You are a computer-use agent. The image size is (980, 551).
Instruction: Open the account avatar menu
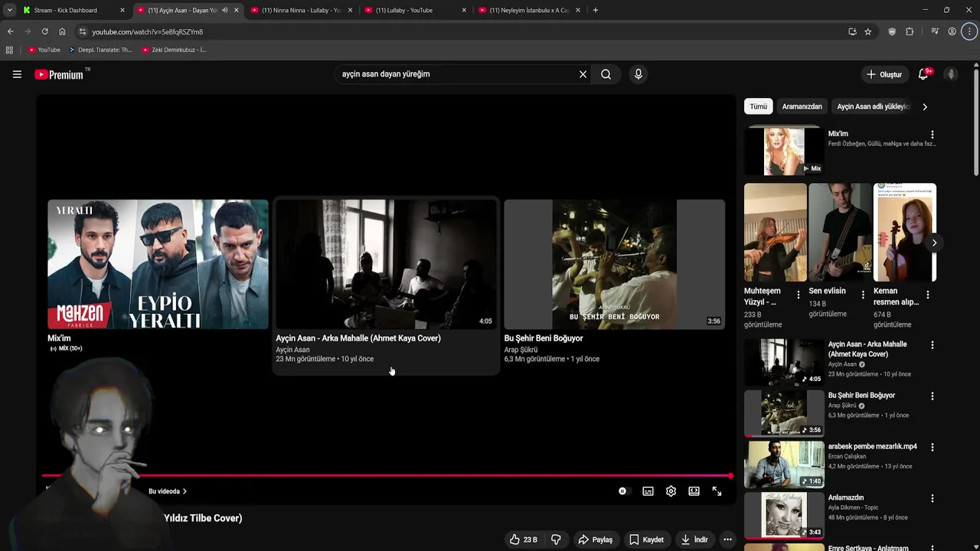click(951, 74)
